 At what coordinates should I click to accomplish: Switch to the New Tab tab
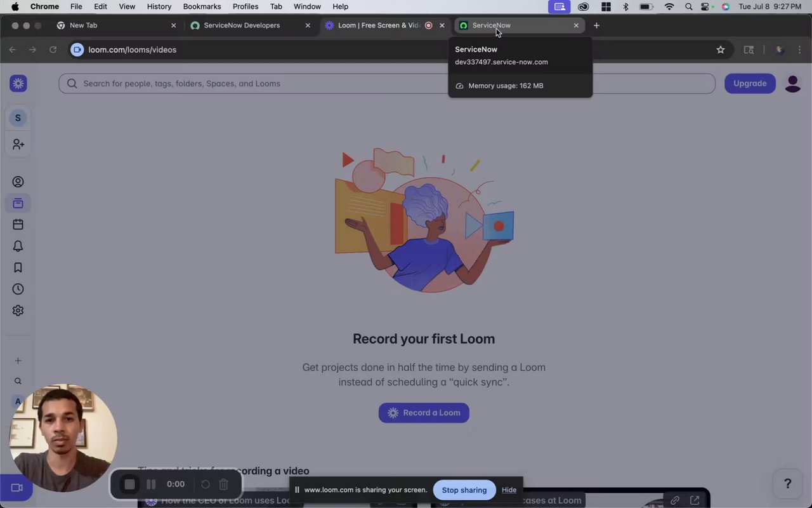pos(117,25)
